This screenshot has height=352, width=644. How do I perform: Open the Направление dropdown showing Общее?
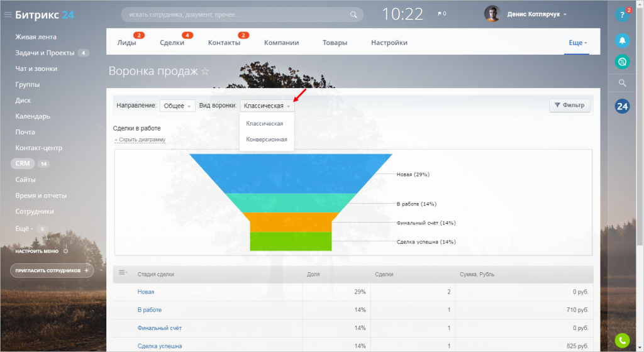point(177,106)
